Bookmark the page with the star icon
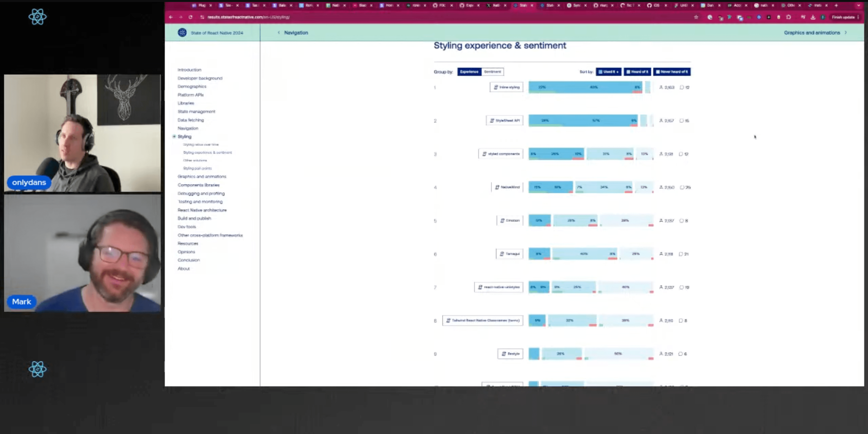Viewport: 868px width, 434px height. [696, 17]
